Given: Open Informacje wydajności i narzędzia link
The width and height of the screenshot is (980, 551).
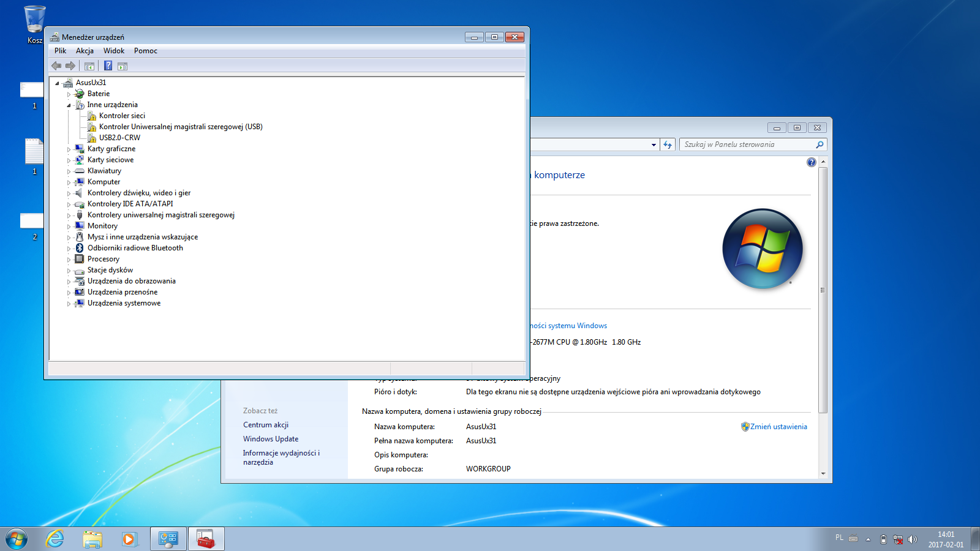Looking at the screenshot, I should (x=281, y=457).
